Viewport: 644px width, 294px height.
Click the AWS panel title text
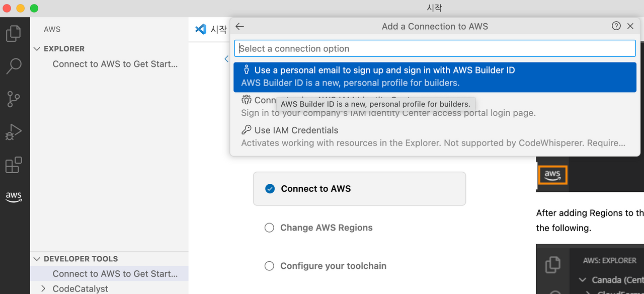point(52,29)
